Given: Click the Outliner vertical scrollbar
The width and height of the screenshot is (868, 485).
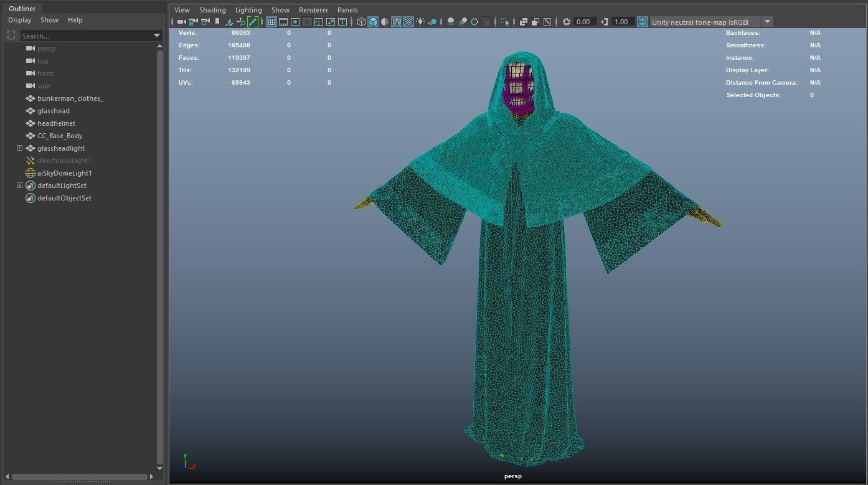Looking at the screenshot, I should tap(160, 258).
